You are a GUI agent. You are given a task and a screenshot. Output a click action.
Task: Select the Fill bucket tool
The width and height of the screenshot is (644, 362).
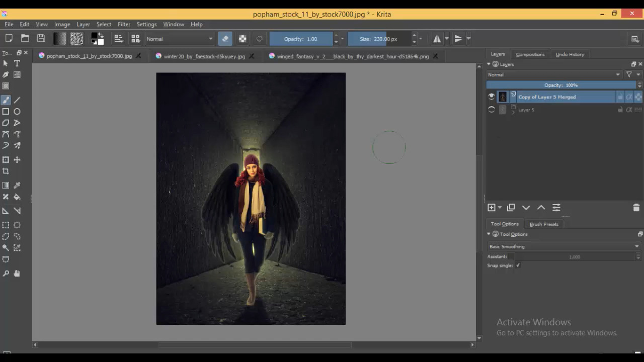(x=17, y=197)
